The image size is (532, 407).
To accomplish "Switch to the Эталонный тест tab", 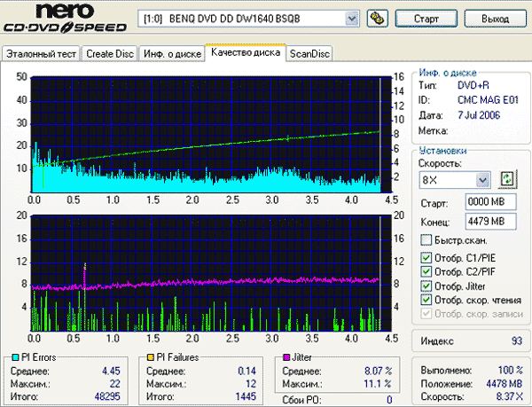I will click(x=41, y=54).
